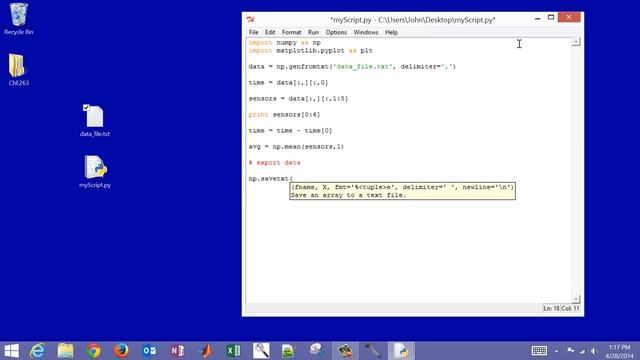Image resolution: width=640 pixels, height=360 pixels.
Task: Open the Help menu in IDLE
Action: [x=391, y=32]
